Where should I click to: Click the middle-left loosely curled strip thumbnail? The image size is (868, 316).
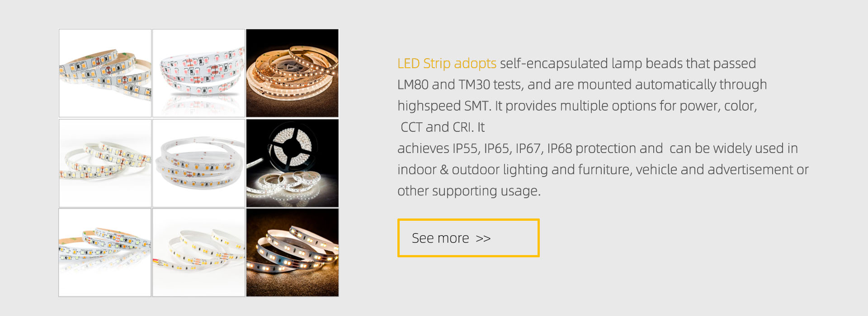point(105,163)
